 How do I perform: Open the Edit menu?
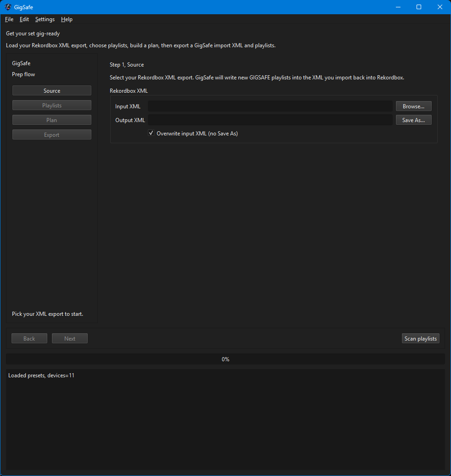(24, 19)
